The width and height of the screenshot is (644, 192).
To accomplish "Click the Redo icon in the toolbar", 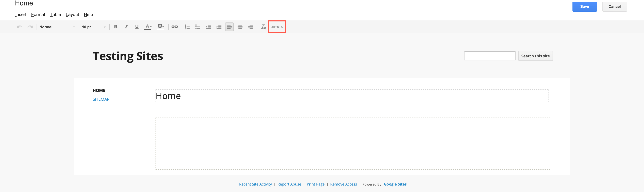I will (30, 27).
